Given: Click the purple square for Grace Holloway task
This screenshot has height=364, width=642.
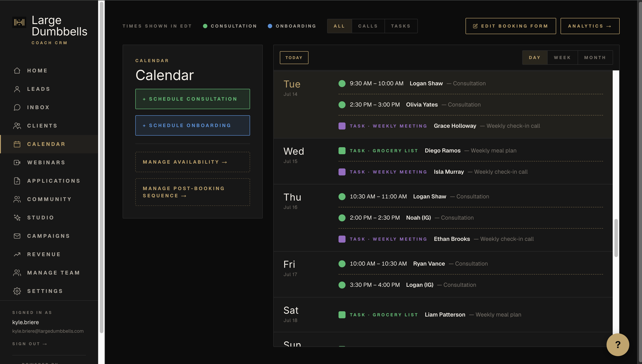Looking at the screenshot, I should click(342, 126).
